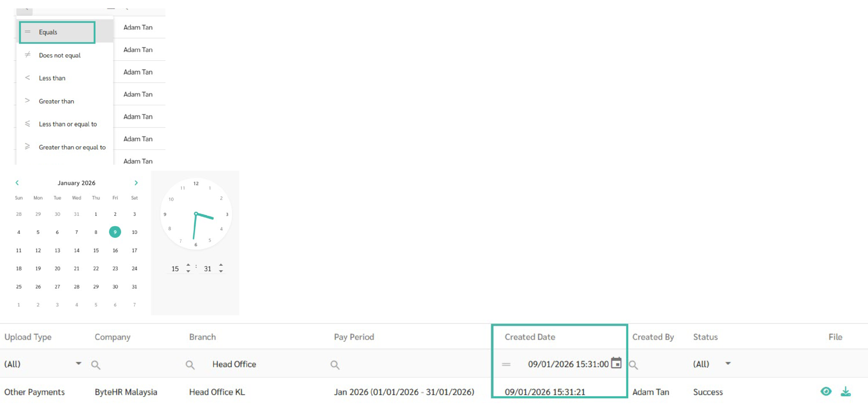Click the equals operator icon in Created Date filter

(x=506, y=364)
